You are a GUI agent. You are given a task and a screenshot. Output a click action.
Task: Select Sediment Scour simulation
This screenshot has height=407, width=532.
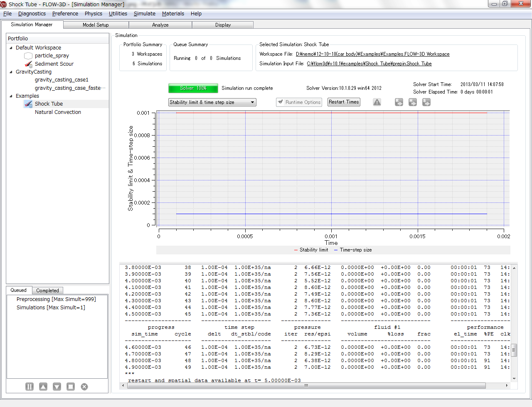click(x=54, y=64)
